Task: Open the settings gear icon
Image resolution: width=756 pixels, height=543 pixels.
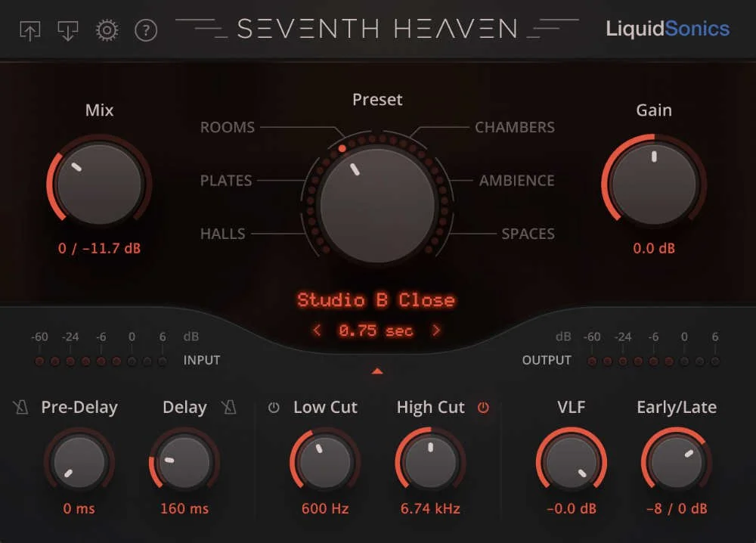Action: pyautogui.click(x=107, y=30)
